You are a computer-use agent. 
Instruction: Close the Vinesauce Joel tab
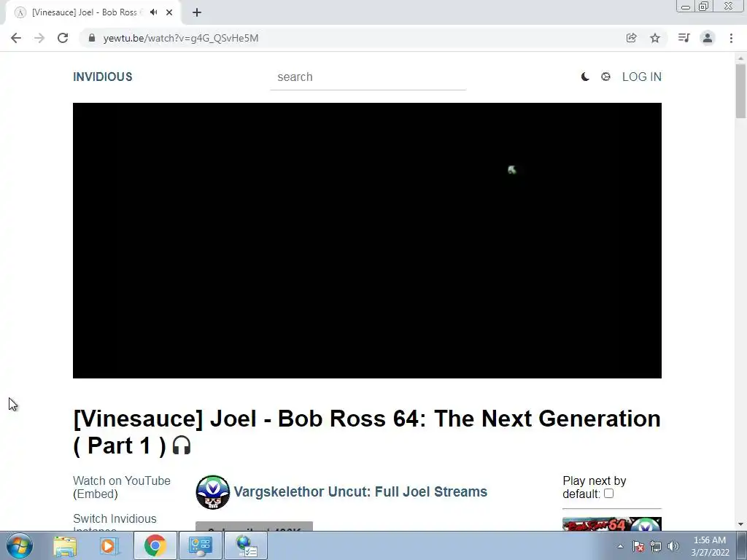(x=169, y=12)
